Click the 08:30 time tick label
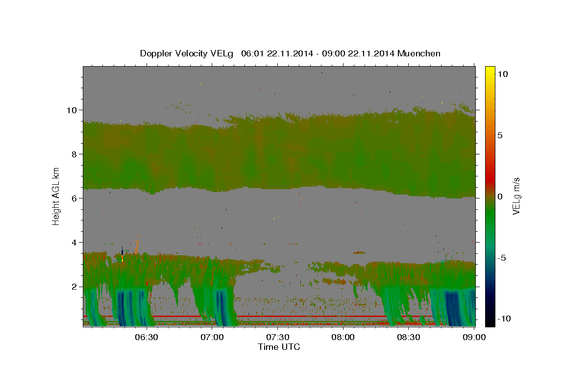Image resolution: width=588 pixels, height=392 pixels. (x=409, y=337)
